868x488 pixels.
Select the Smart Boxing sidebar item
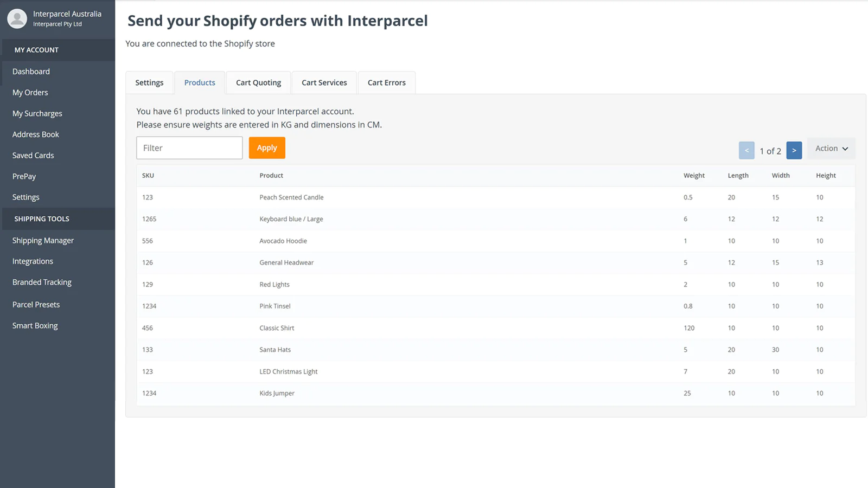(35, 326)
